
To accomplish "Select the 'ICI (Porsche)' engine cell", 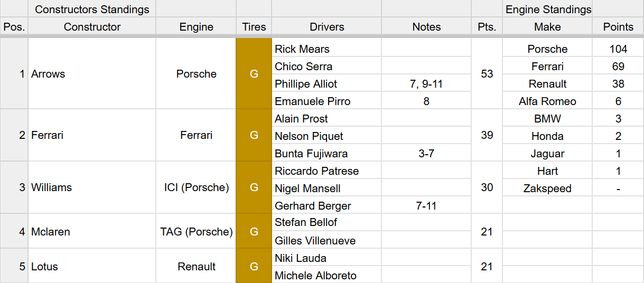I will point(196,187).
